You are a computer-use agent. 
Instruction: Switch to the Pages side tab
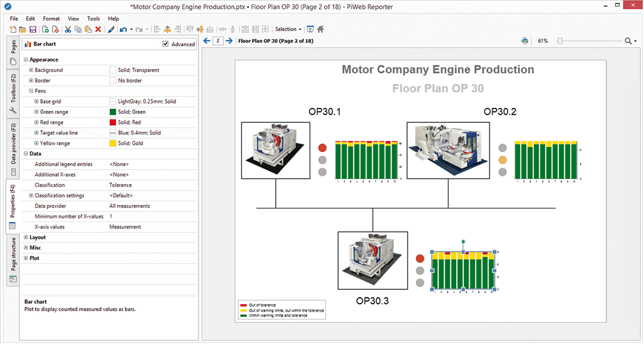(x=13, y=53)
